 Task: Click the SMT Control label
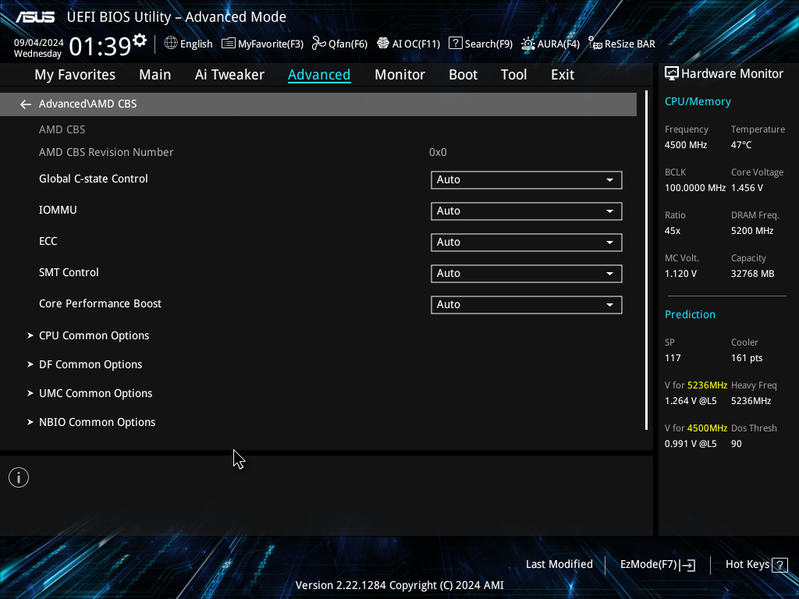(x=69, y=273)
